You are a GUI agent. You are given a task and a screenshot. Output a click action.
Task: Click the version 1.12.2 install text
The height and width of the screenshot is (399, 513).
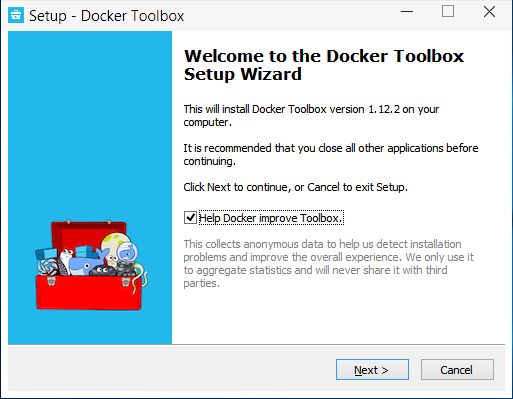311,116
